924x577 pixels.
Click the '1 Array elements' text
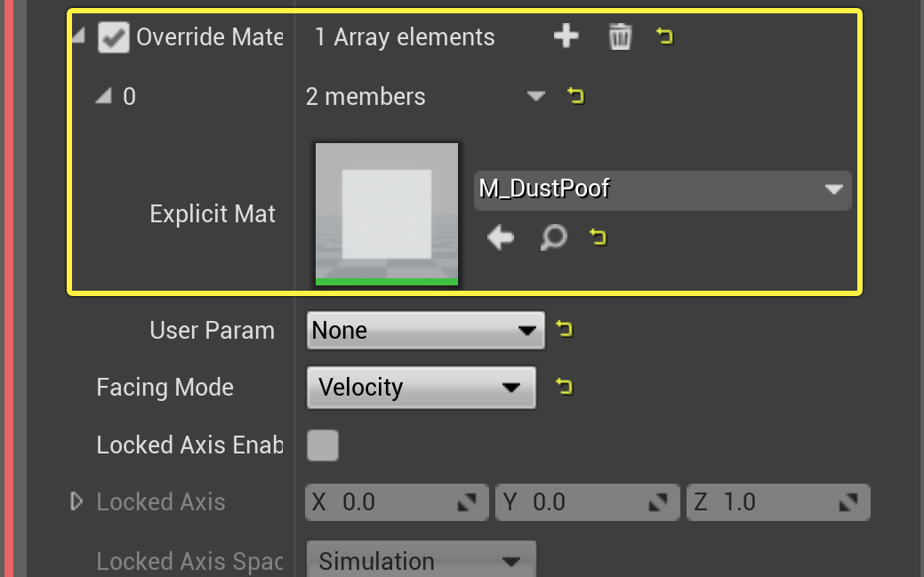point(405,37)
